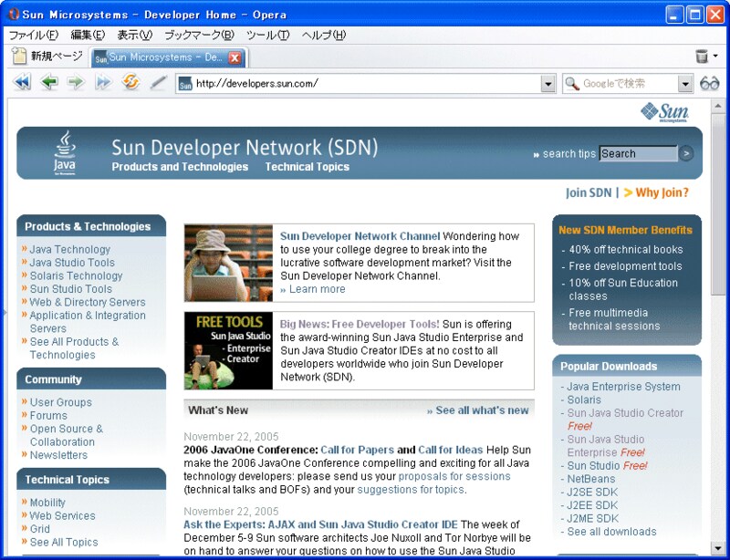
Task: Click the FREE TOOLS Sun Java Studio thumbnail
Action: [x=228, y=351]
